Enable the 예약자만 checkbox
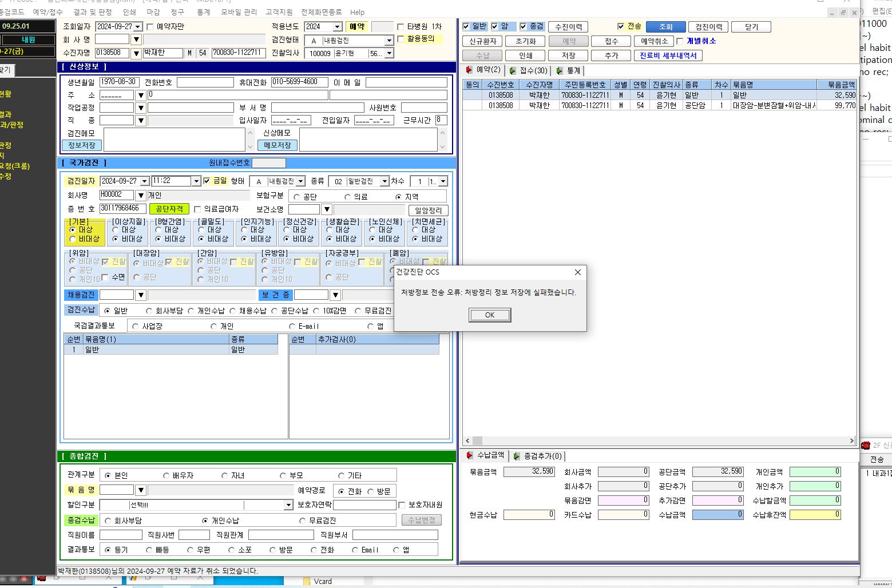This screenshot has width=892, height=588. pyautogui.click(x=150, y=26)
